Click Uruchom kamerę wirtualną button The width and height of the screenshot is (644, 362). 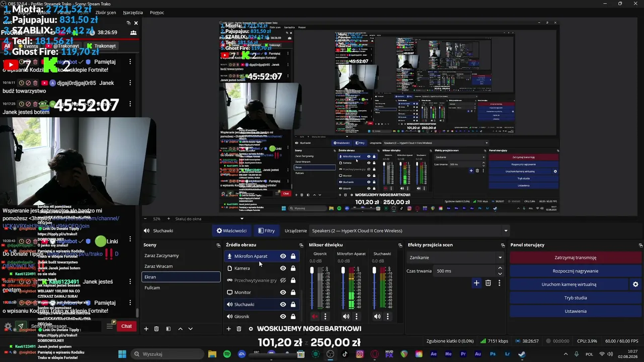569,285
